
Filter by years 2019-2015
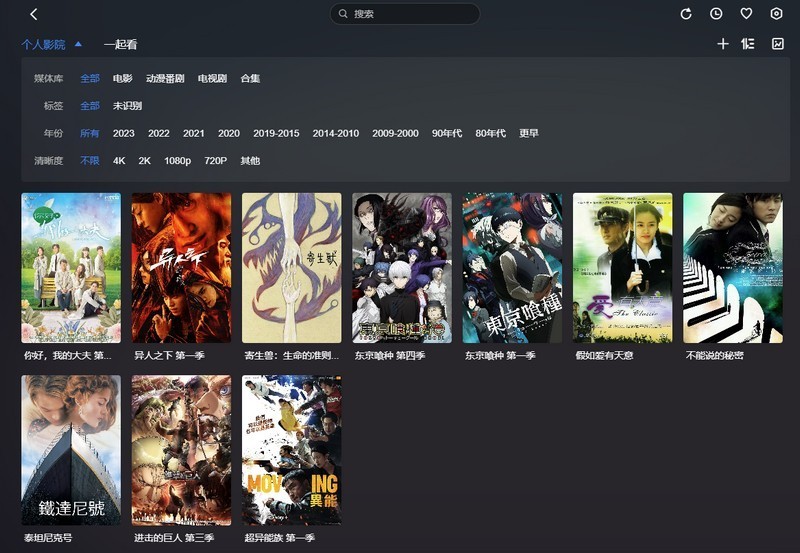coord(276,134)
